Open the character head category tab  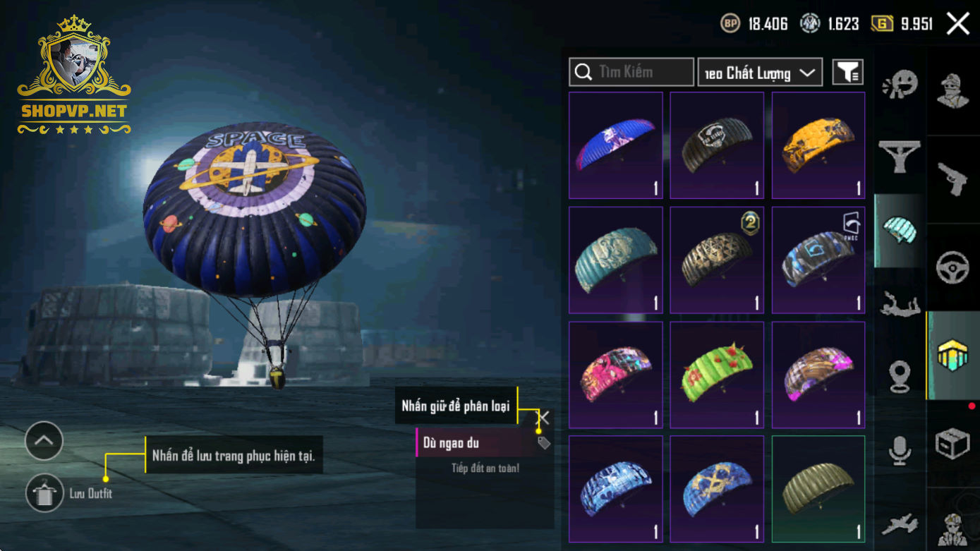952,90
